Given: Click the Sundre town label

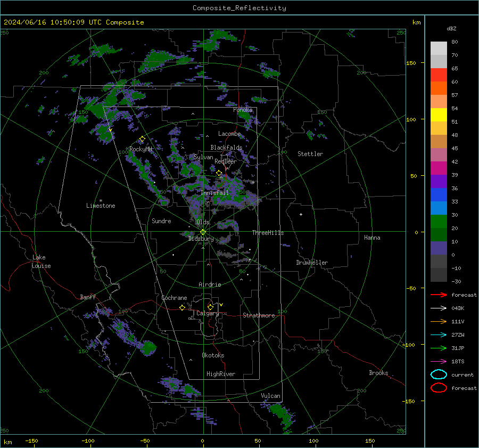Looking at the screenshot, I should click(x=161, y=221).
